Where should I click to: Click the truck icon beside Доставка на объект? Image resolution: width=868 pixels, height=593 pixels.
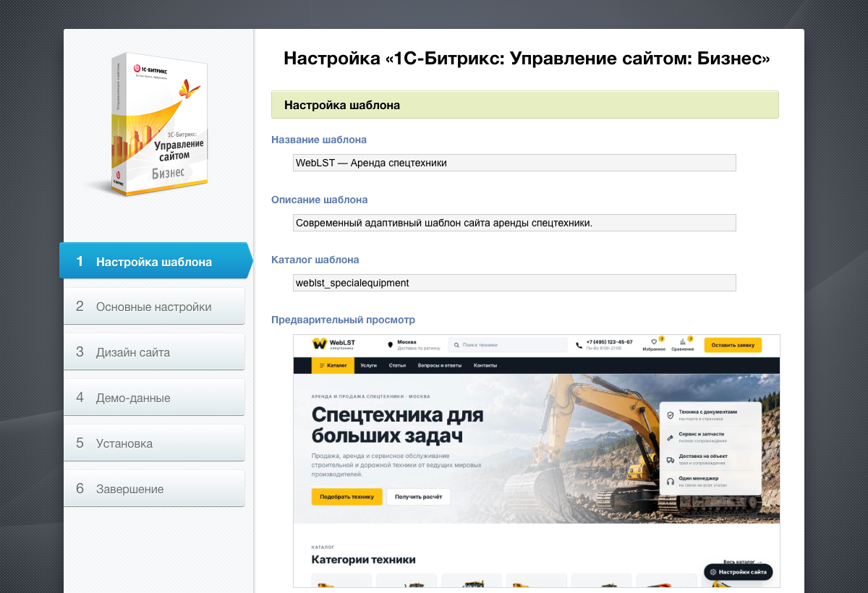pyautogui.click(x=671, y=460)
